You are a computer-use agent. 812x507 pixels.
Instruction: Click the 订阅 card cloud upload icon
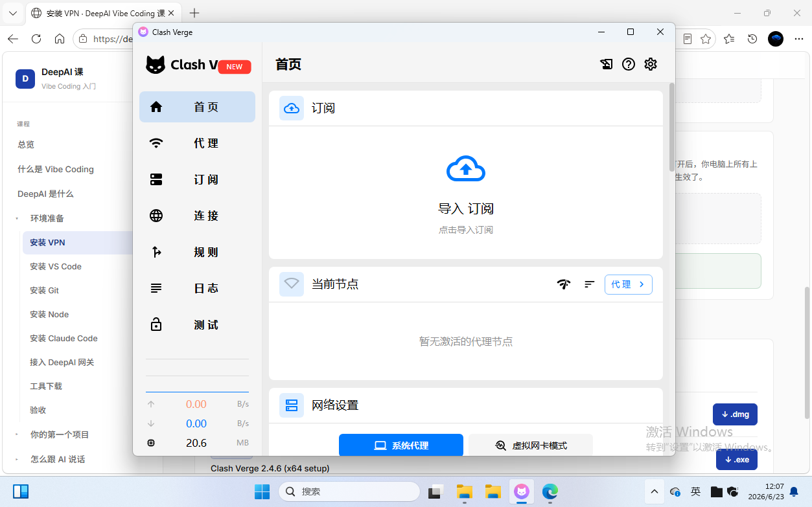click(x=292, y=108)
